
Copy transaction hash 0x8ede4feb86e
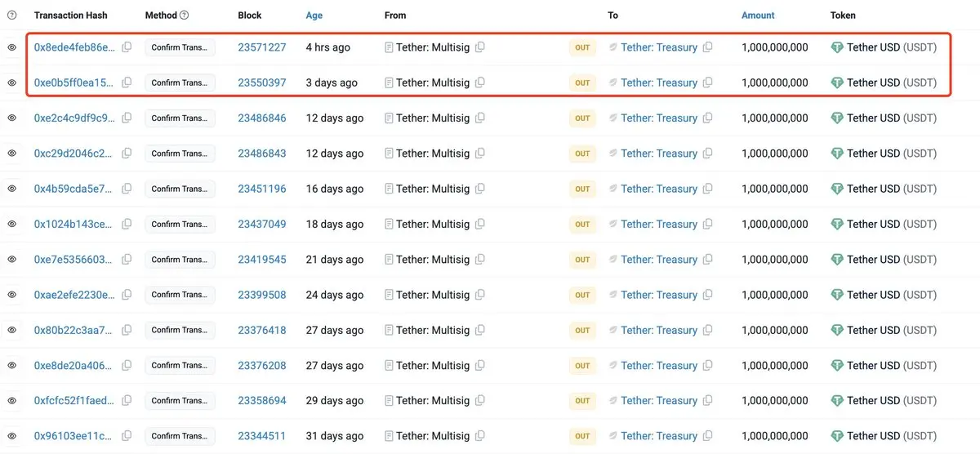[127, 47]
